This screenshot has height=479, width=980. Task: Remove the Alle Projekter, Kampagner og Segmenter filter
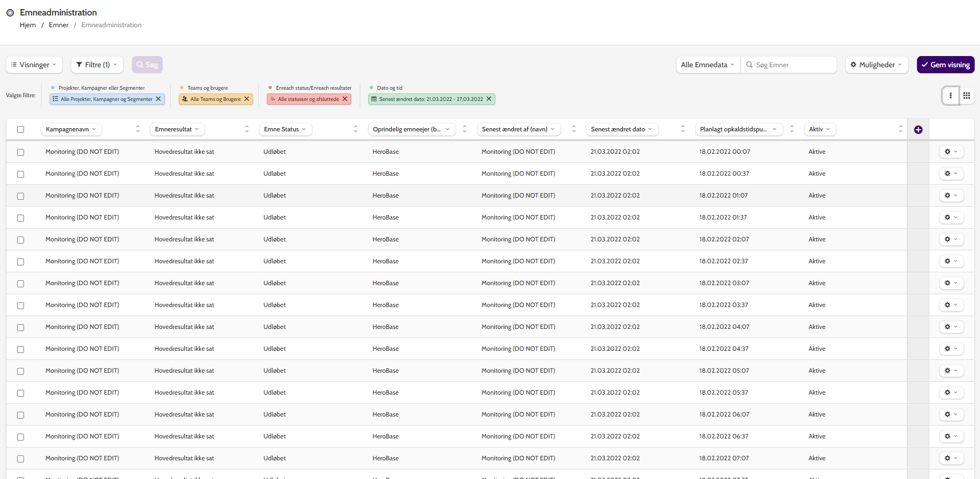click(159, 99)
